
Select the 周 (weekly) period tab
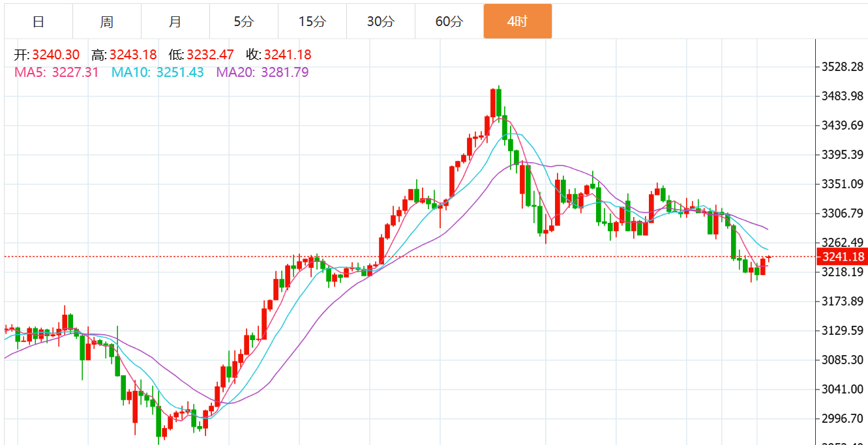coord(107,22)
